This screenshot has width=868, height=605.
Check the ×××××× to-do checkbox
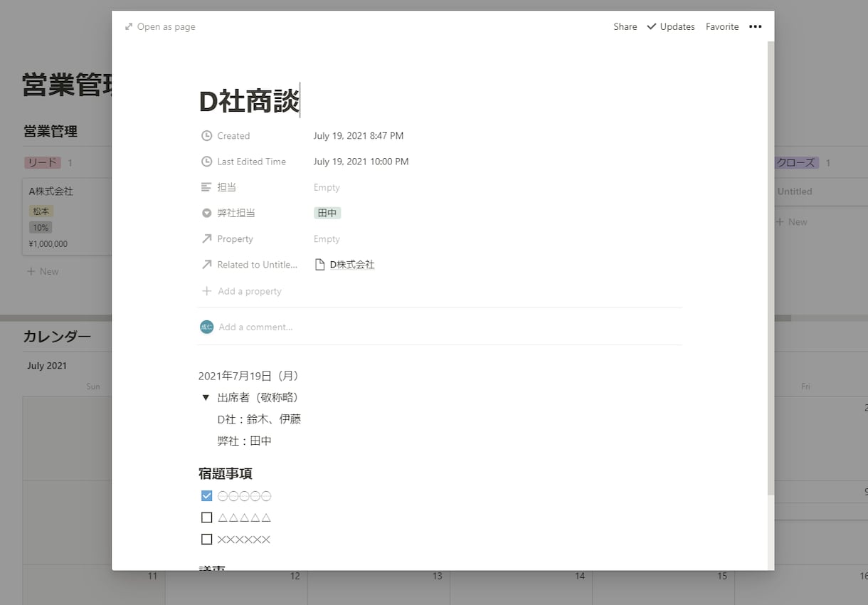point(207,540)
